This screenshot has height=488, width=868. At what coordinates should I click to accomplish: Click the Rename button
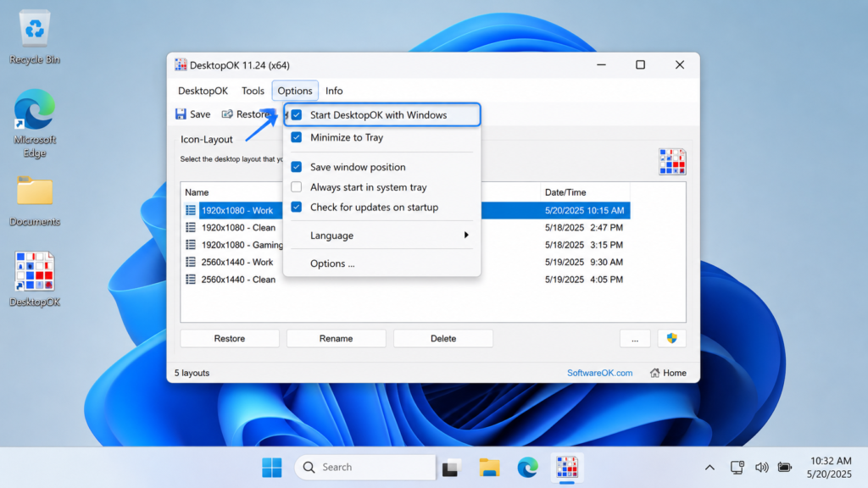point(336,338)
